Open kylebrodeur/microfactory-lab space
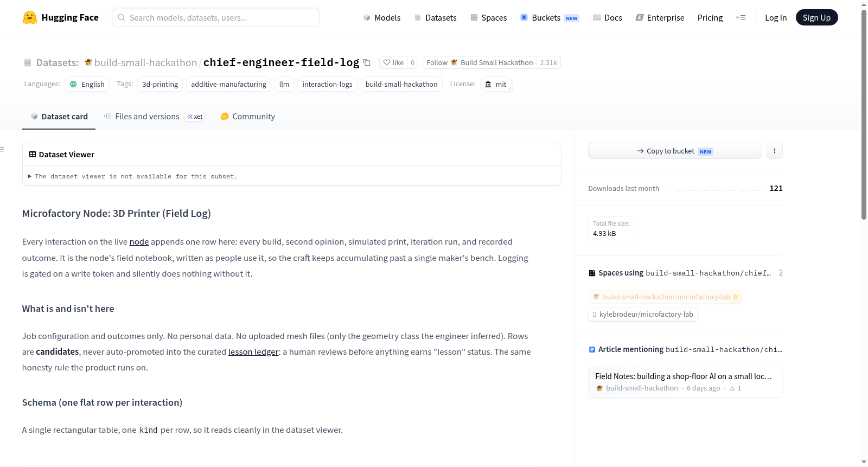868x467 pixels. coord(643,314)
